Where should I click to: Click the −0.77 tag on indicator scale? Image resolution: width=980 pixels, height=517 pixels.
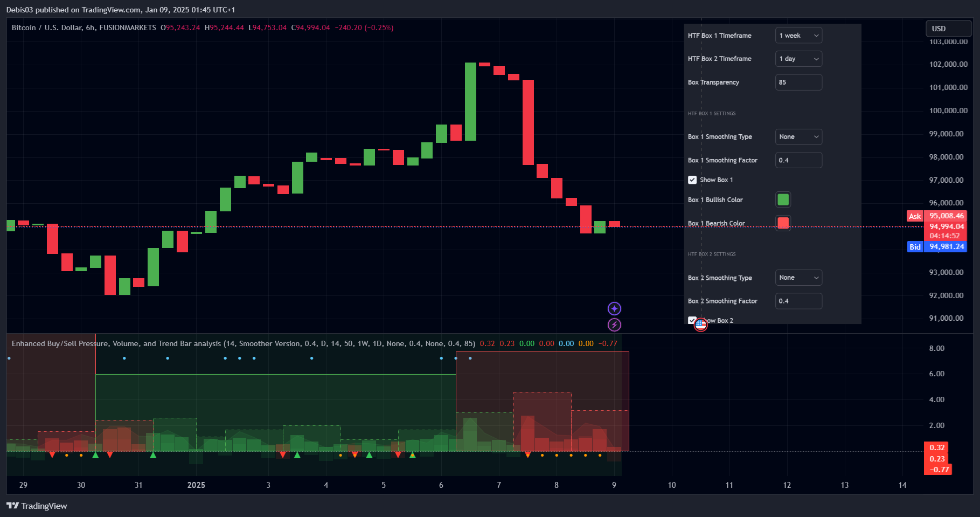click(938, 470)
